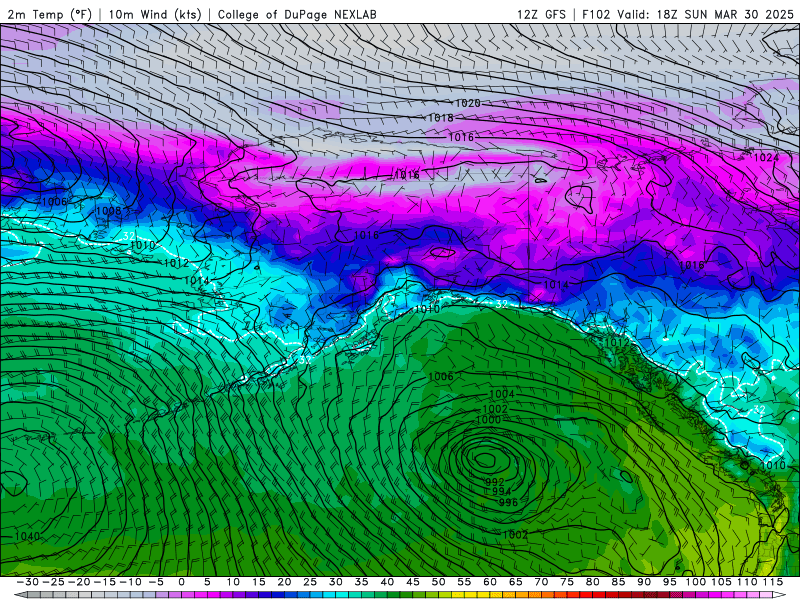
Task: Click the 100 color scale tick label
Action: click(696, 582)
